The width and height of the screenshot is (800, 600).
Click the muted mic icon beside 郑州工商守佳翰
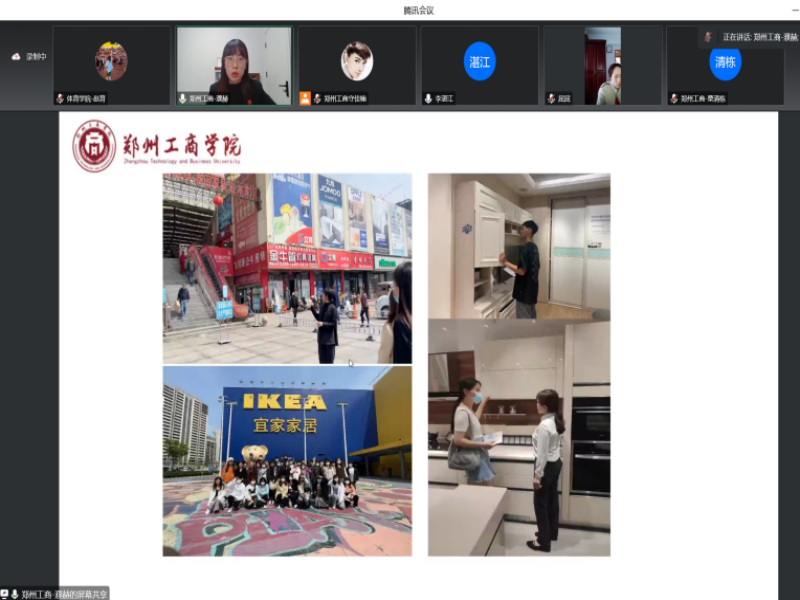[317, 98]
